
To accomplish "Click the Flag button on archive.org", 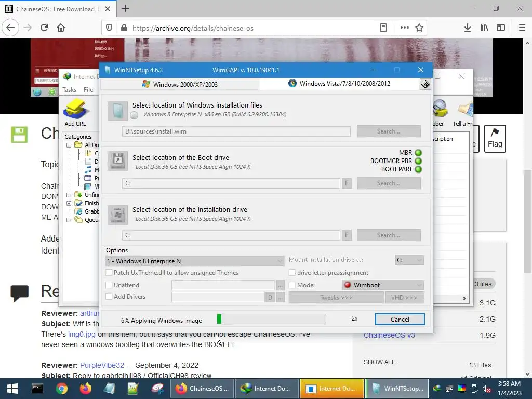I will (x=495, y=138).
